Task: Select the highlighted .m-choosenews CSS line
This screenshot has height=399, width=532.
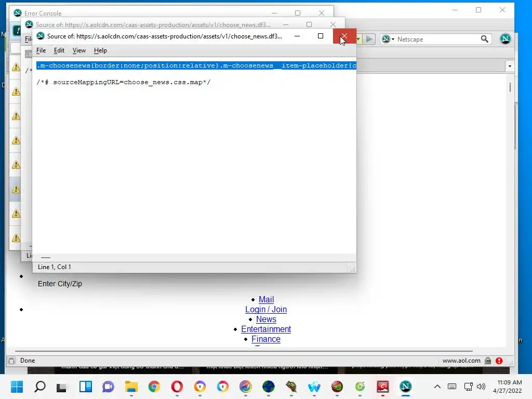Action: (196, 65)
